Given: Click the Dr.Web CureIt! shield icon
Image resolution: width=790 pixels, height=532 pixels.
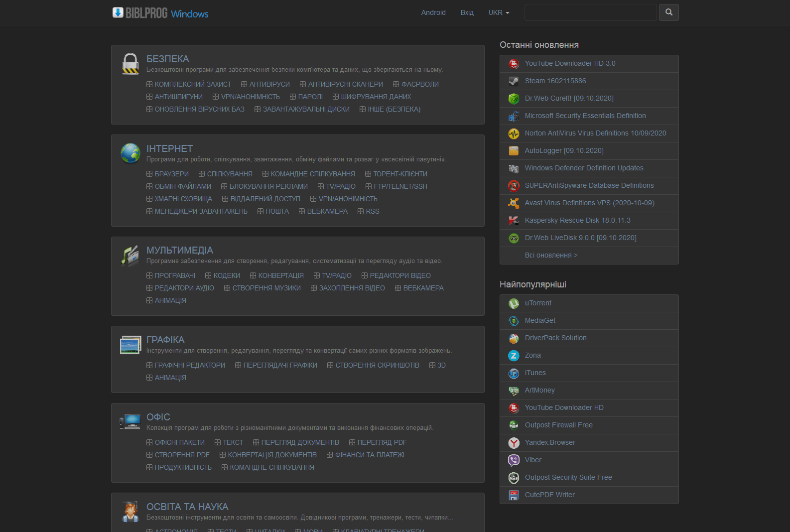Looking at the screenshot, I should (514, 99).
